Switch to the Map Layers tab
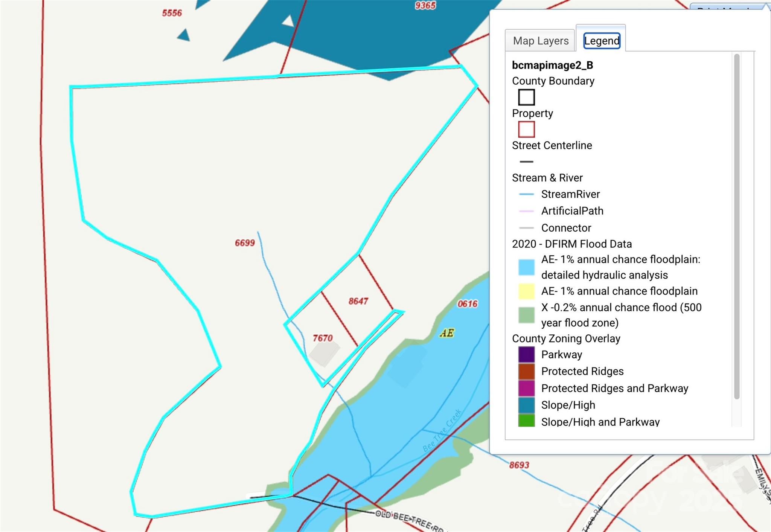Image resolution: width=771 pixels, height=532 pixels. [x=540, y=41]
